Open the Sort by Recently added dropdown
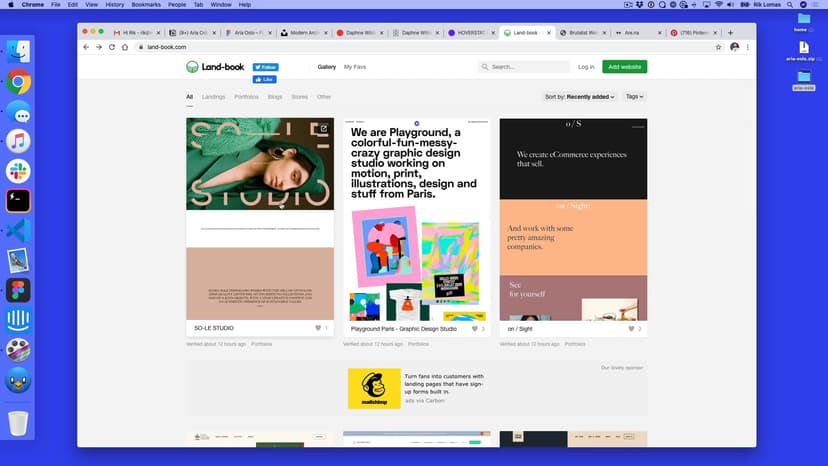The height and width of the screenshot is (466, 828). [580, 97]
